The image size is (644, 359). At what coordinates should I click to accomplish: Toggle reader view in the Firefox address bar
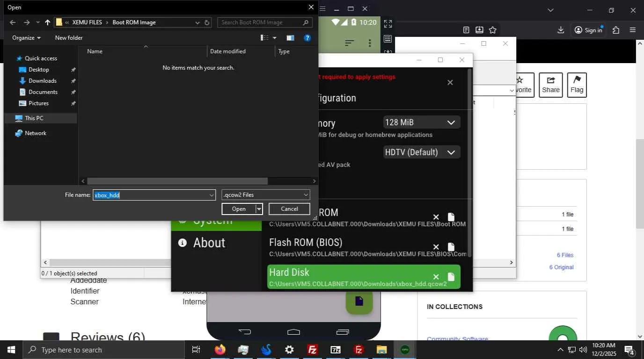coord(466,30)
